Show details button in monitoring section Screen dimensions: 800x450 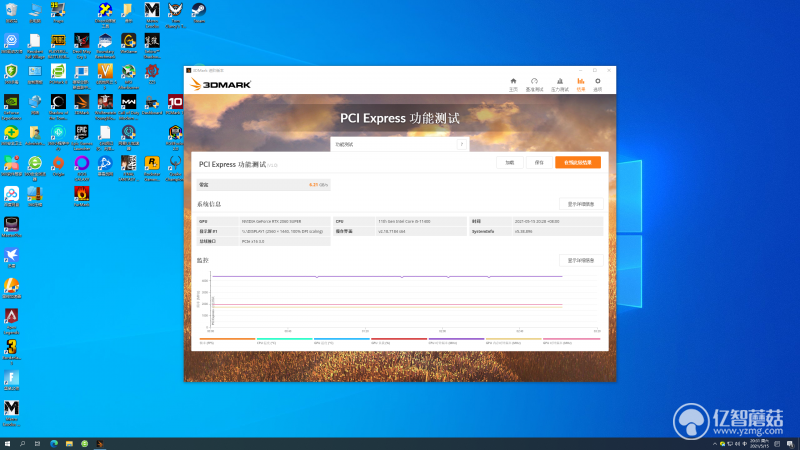coord(581,260)
